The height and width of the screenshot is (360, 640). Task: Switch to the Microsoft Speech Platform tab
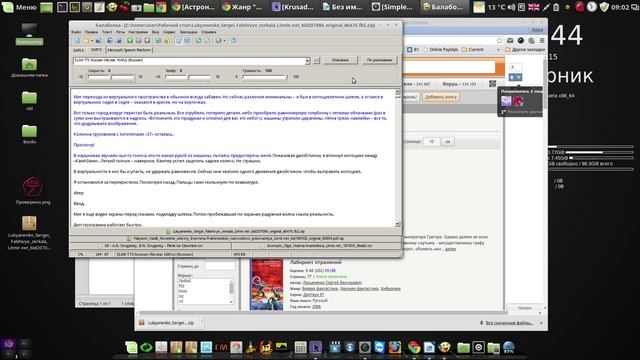tap(129, 50)
